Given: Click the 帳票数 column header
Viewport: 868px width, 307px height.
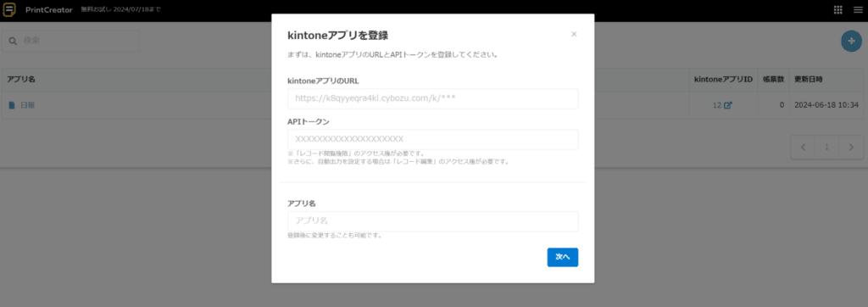Looking at the screenshot, I should (x=773, y=79).
